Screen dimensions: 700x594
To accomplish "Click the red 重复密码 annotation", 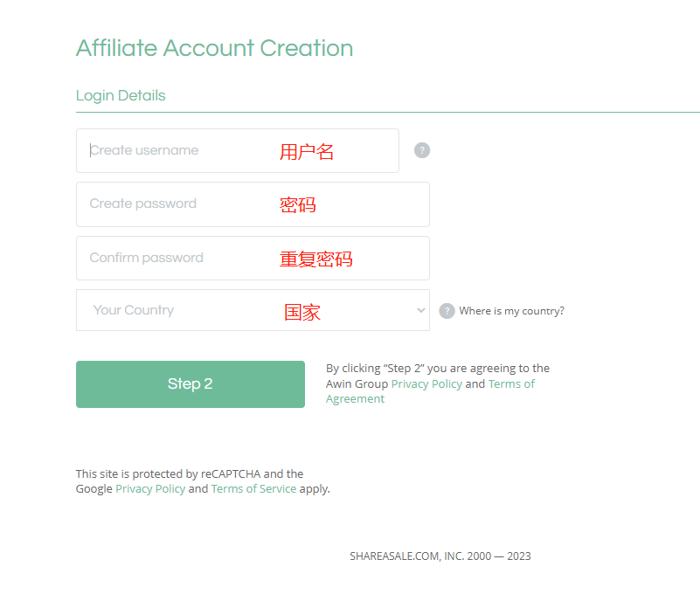I will (x=316, y=259).
